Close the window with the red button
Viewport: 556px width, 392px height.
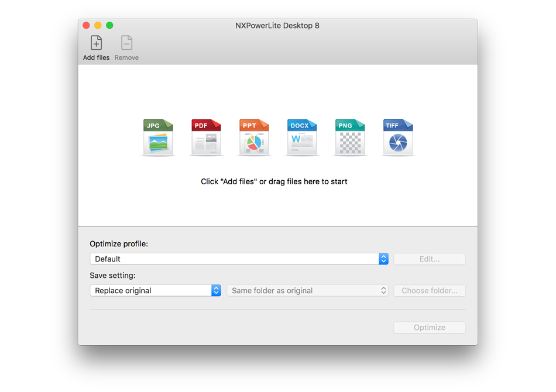click(x=86, y=25)
